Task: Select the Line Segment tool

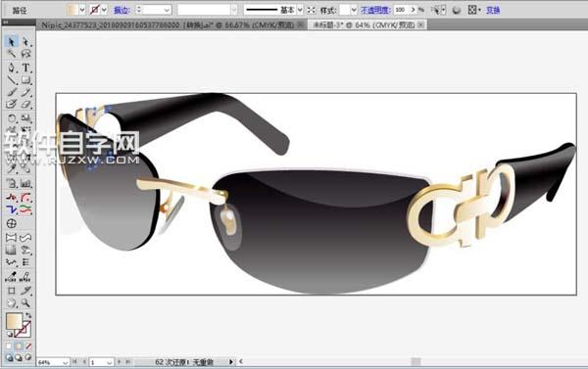Action: click(11, 80)
